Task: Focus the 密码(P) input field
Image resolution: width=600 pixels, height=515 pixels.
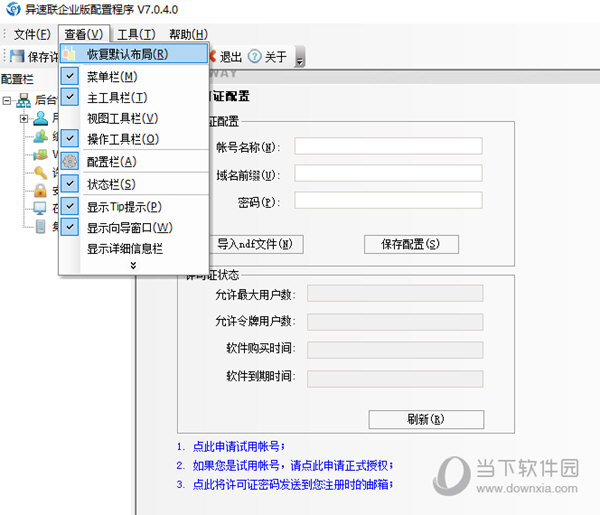Action: pos(388,200)
